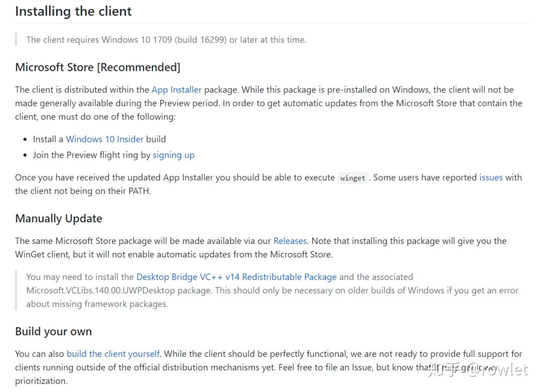Click the Join the Preview flight ring bullet

click(x=114, y=155)
